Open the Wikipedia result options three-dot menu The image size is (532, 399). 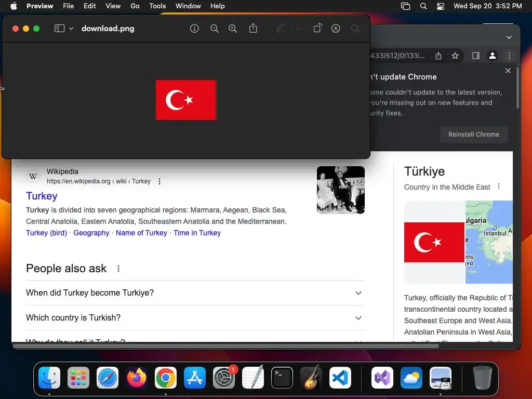click(x=159, y=181)
